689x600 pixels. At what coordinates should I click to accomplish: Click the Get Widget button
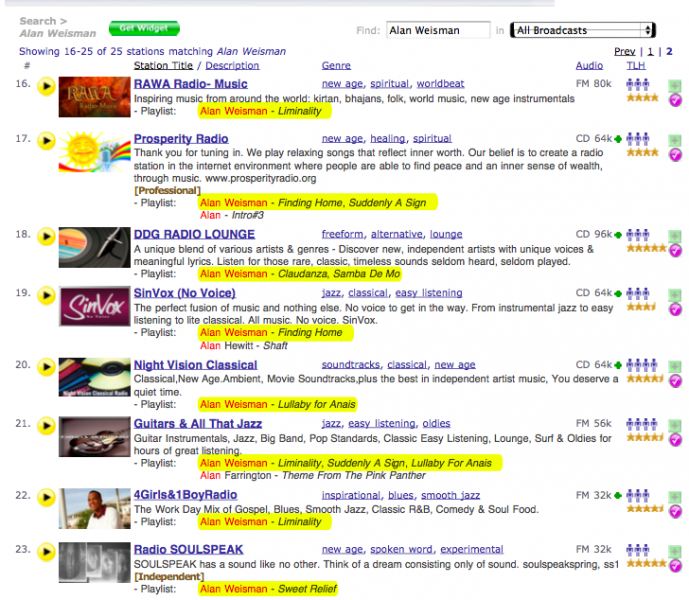143,28
